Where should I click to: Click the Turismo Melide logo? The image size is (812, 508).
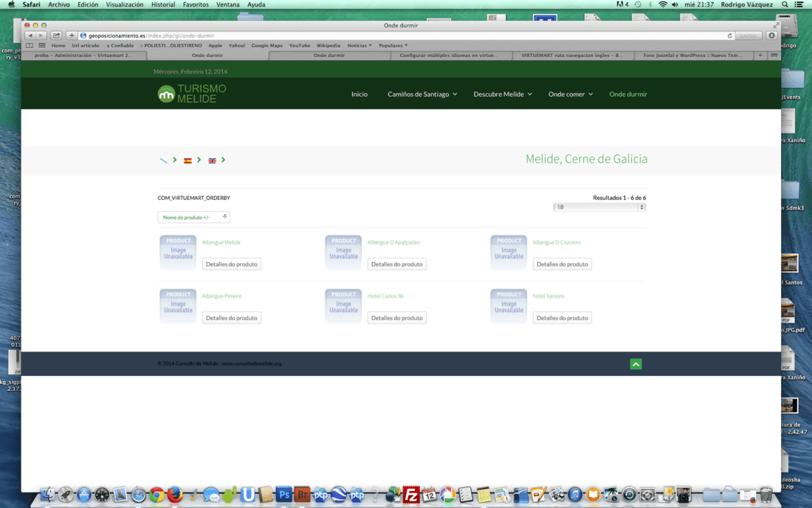click(192, 94)
